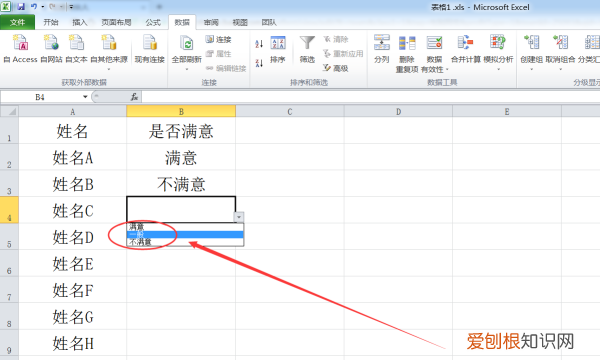Open What-If Analysis (模拟分析) menu
This screenshot has height=360, width=600.
click(498, 53)
